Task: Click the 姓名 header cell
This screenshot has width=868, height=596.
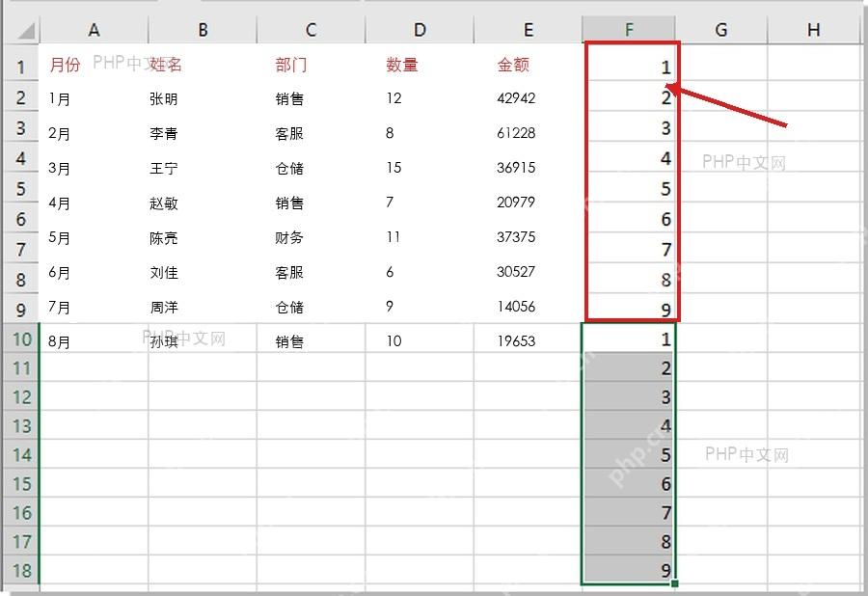Action: (x=166, y=65)
